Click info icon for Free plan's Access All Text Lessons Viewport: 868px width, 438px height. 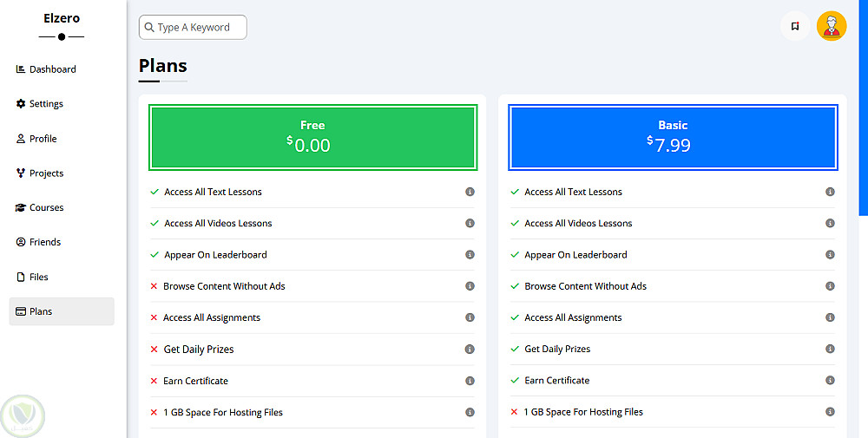(470, 192)
